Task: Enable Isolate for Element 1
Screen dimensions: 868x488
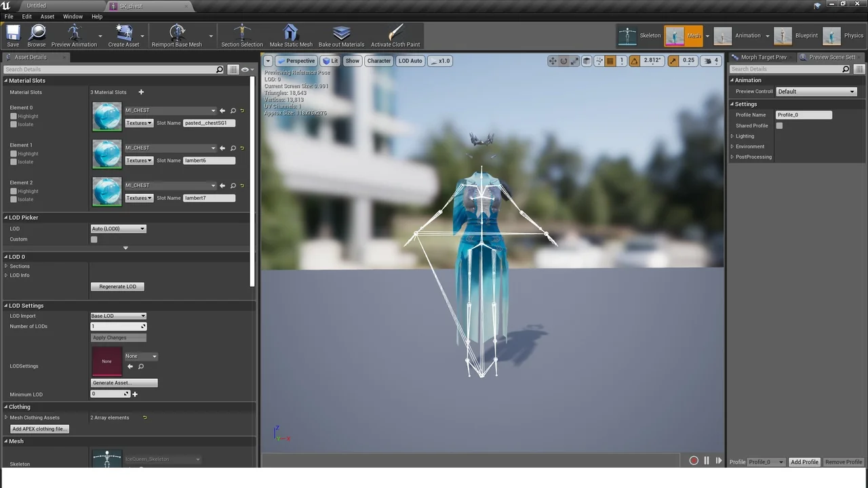Action: [x=13, y=161]
